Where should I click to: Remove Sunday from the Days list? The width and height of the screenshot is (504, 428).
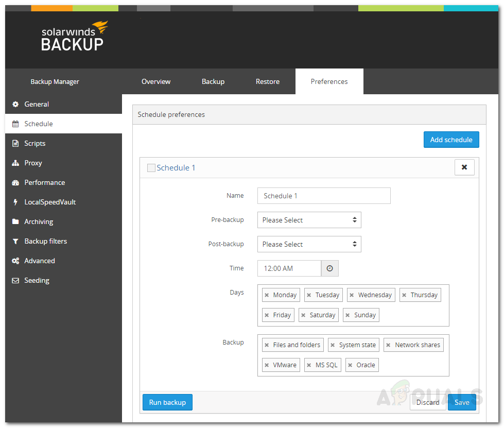(347, 315)
